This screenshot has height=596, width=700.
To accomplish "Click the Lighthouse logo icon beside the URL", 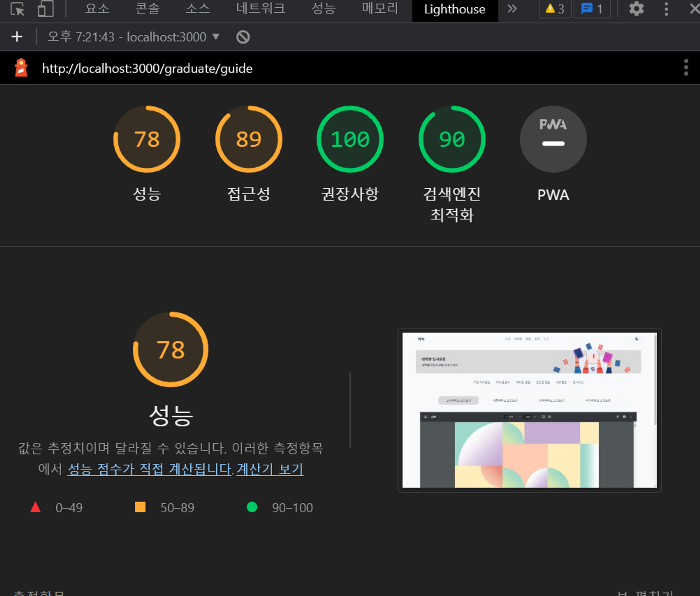I will coord(21,68).
